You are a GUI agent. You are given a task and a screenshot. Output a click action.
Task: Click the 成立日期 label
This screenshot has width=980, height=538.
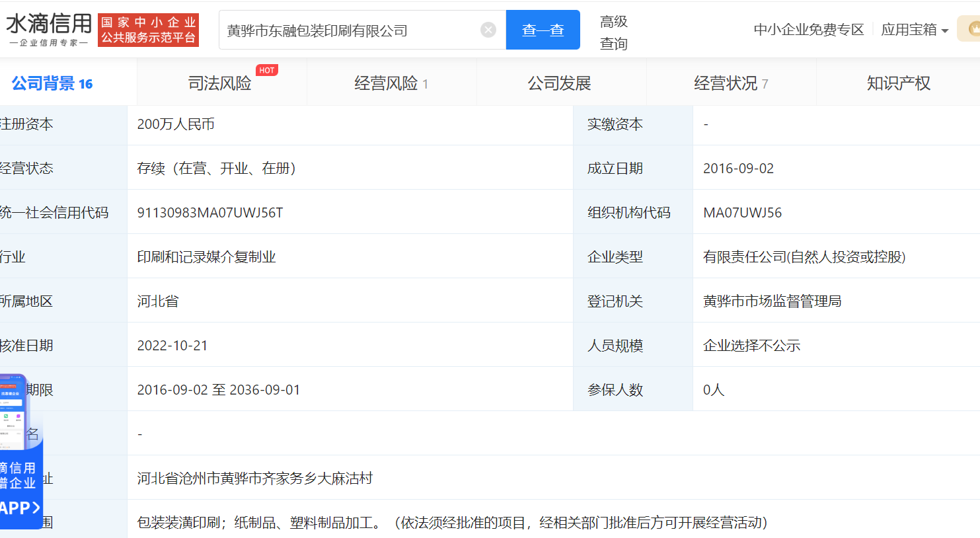[615, 169]
